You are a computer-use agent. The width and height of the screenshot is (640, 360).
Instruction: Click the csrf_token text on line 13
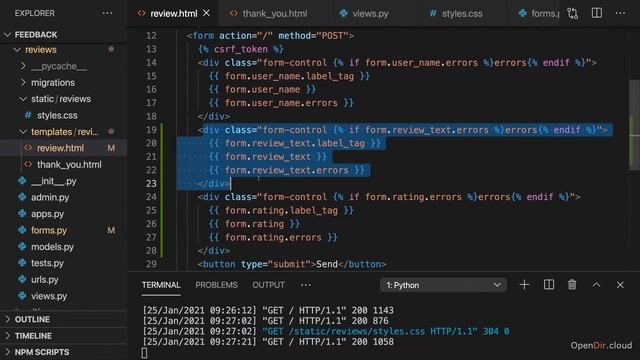[x=241, y=49]
